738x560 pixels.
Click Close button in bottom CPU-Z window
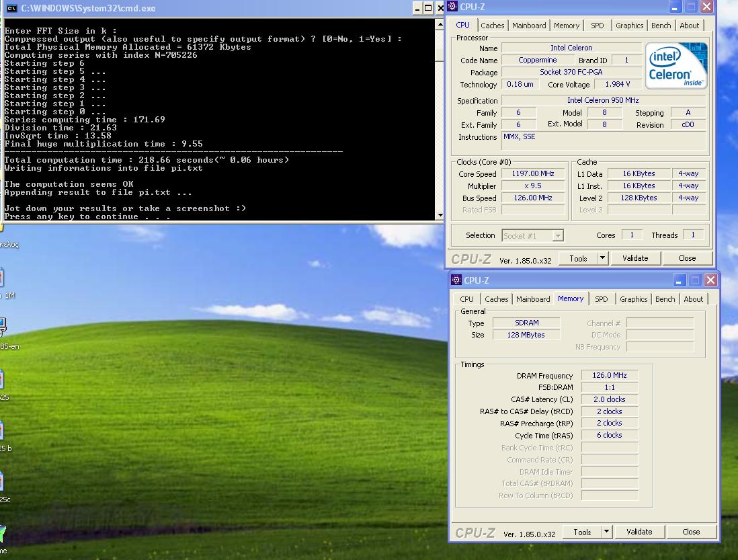click(691, 532)
